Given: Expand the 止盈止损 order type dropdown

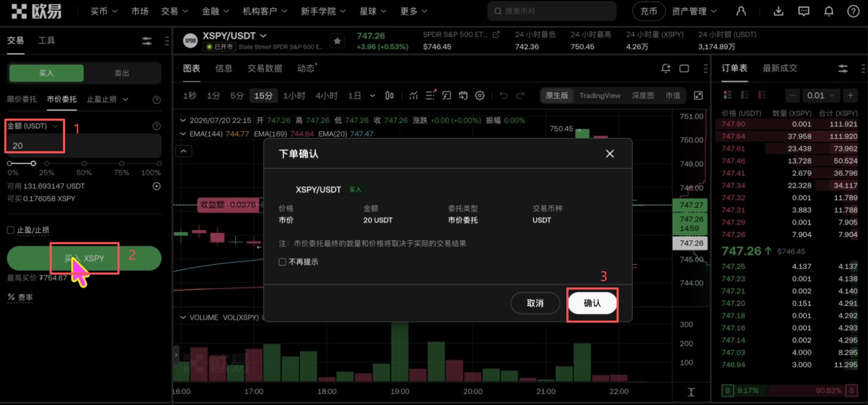Looking at the screenshot, I should [x=107, y=99].
